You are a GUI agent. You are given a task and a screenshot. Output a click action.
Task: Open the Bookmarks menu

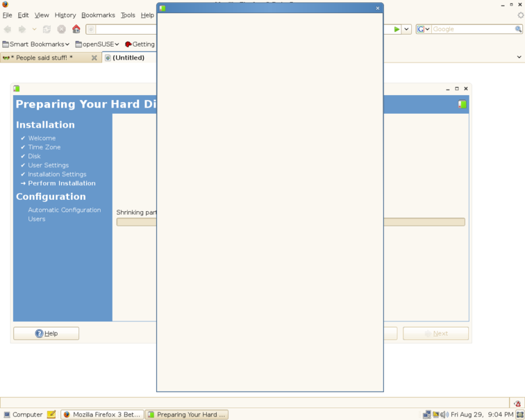[98, 15]
